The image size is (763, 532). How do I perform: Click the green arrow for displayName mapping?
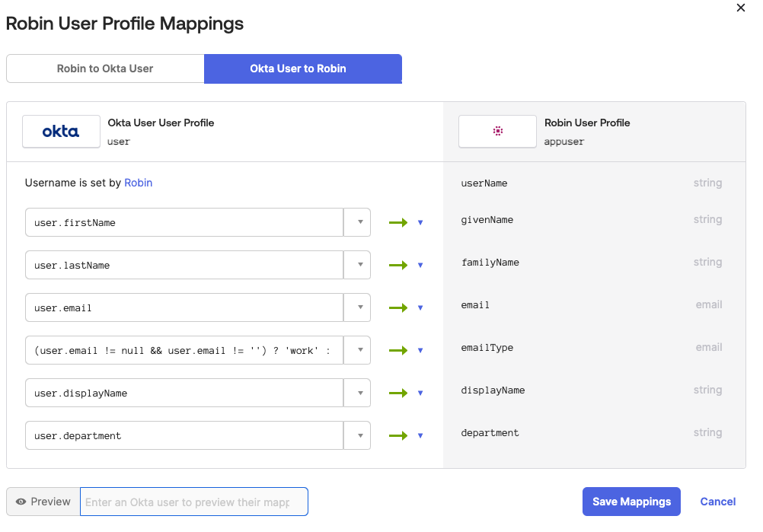(398, 393)
